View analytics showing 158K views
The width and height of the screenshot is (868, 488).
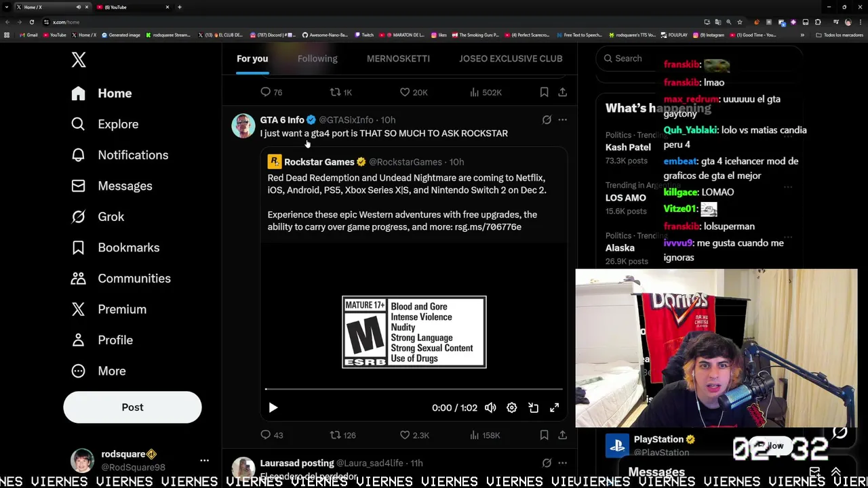[x=475, y=435]
